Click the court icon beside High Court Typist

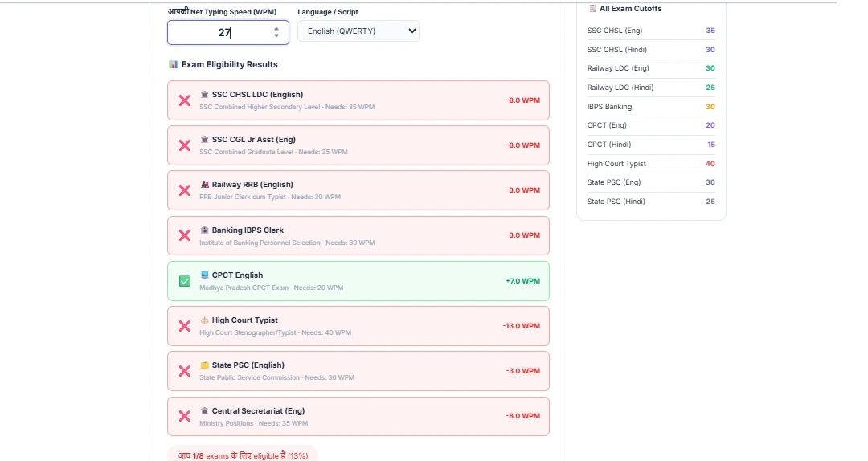[204, 320]
